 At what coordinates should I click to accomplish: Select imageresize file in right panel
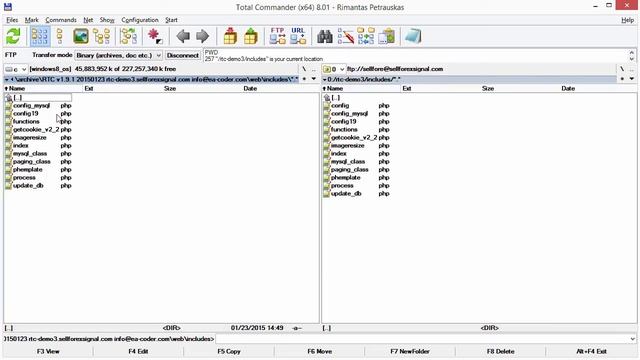356,145
